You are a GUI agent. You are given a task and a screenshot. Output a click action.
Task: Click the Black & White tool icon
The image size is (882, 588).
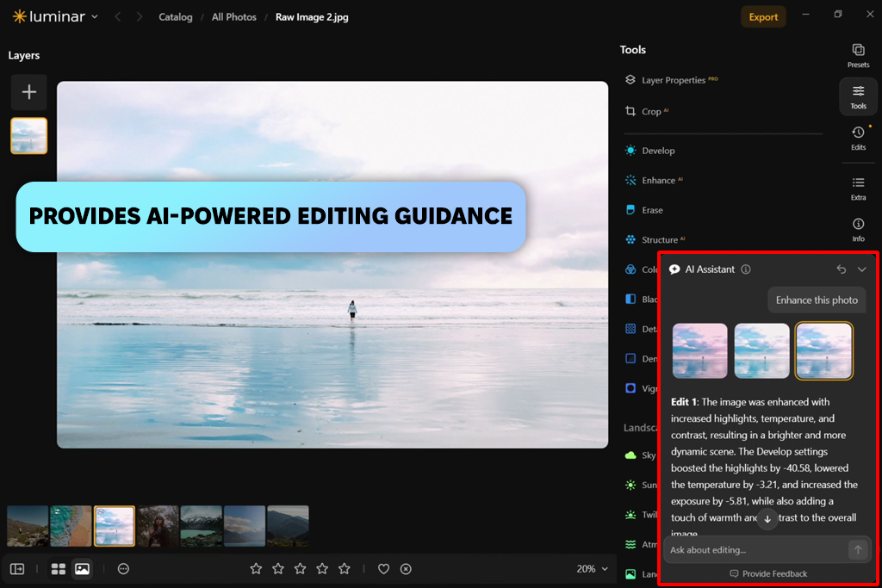pyautogui.click(x=630, y=299)
